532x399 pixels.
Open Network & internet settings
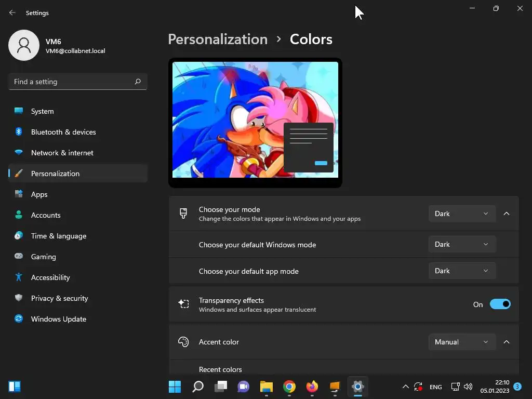pyautogui.click(x=78, y=152)
